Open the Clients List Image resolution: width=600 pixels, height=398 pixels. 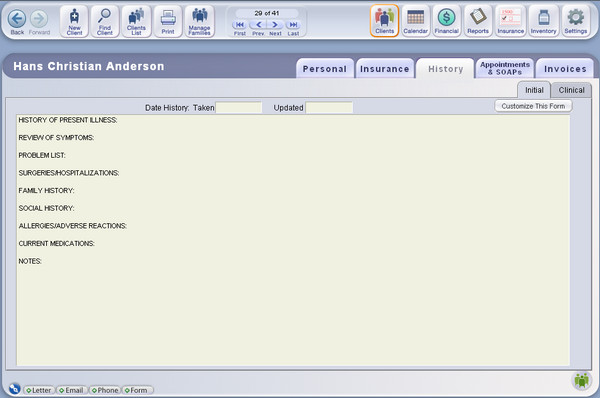point(136,21)
